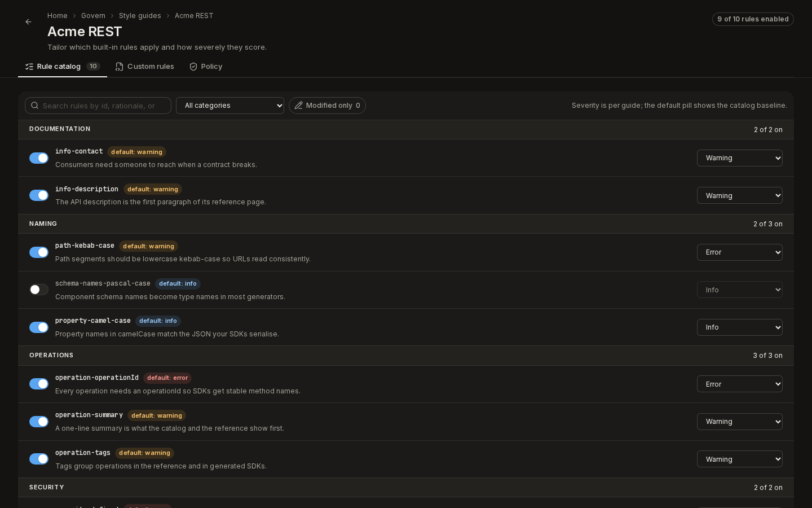
Task: Go to the Policy tab
Action: pos(206,67)
